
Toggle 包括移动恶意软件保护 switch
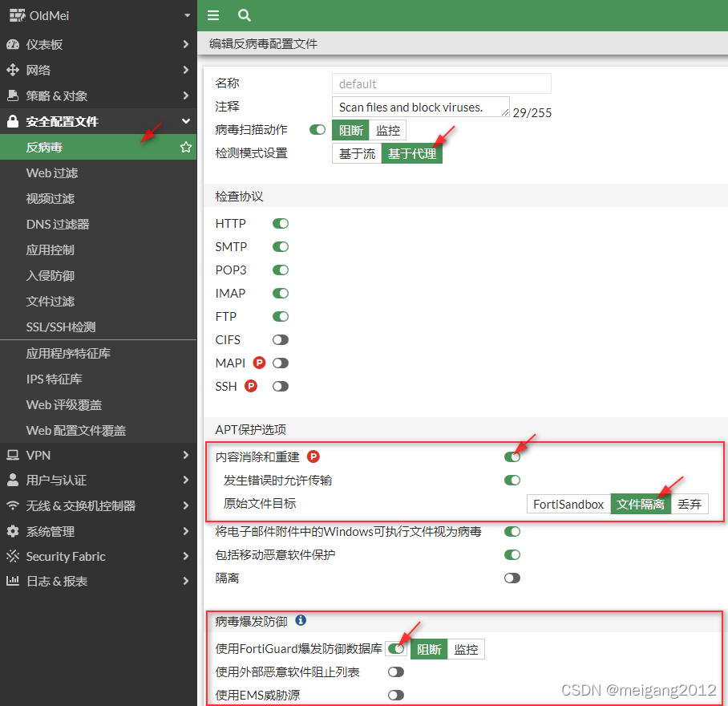point(512,554)
